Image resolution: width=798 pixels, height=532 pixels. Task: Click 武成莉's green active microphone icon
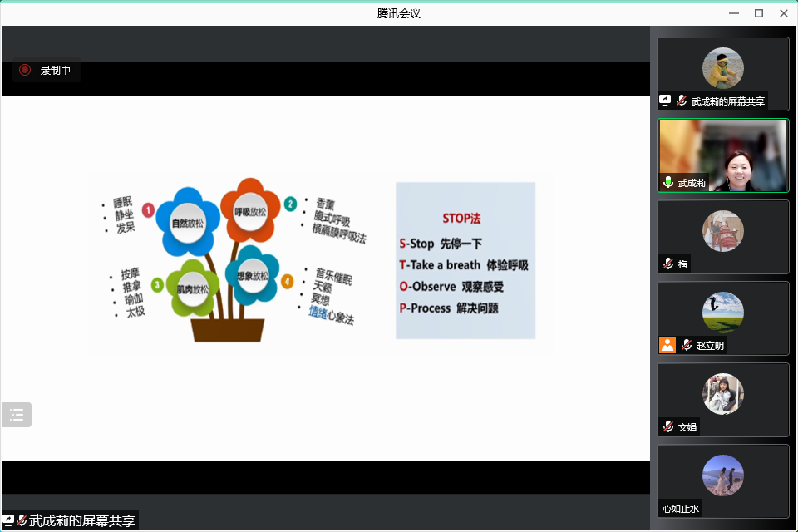[x=667, y=183]
